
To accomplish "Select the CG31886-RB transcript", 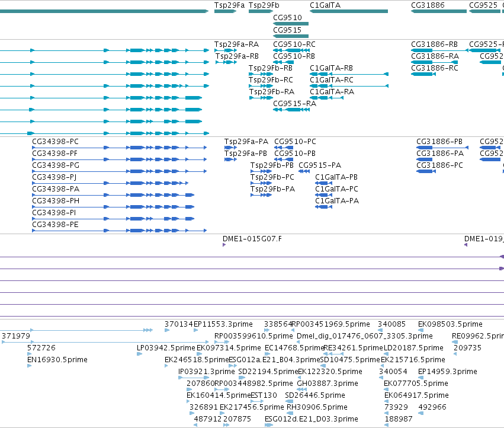I will point(439,50).
